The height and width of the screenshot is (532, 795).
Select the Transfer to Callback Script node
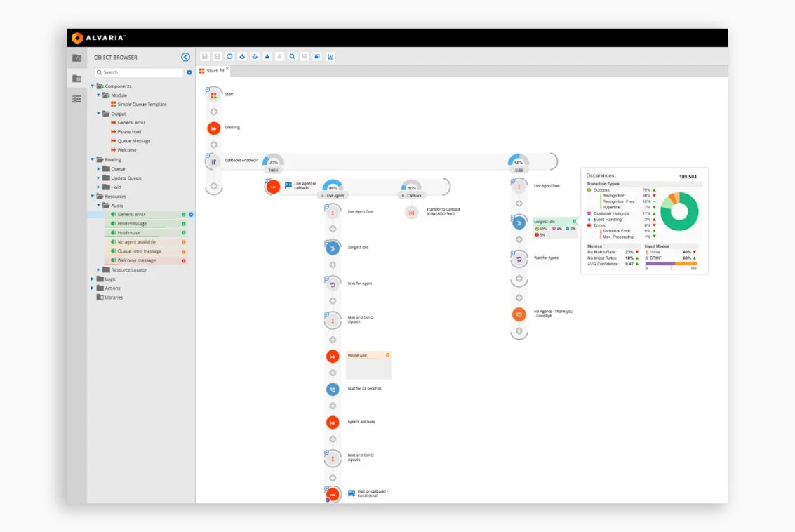(411, 213)
